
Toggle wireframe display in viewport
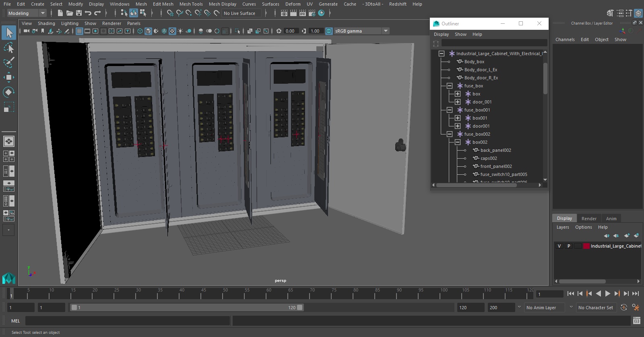pos(140,31)
